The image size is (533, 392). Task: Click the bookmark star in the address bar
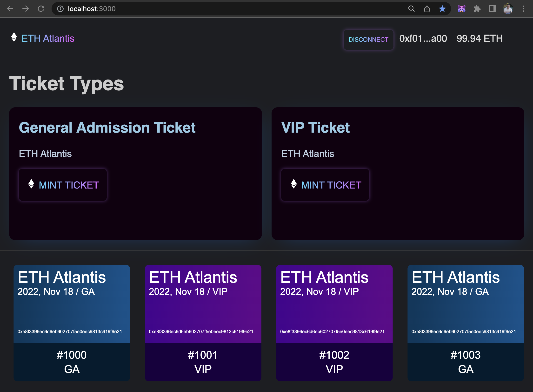click(443, 9)
